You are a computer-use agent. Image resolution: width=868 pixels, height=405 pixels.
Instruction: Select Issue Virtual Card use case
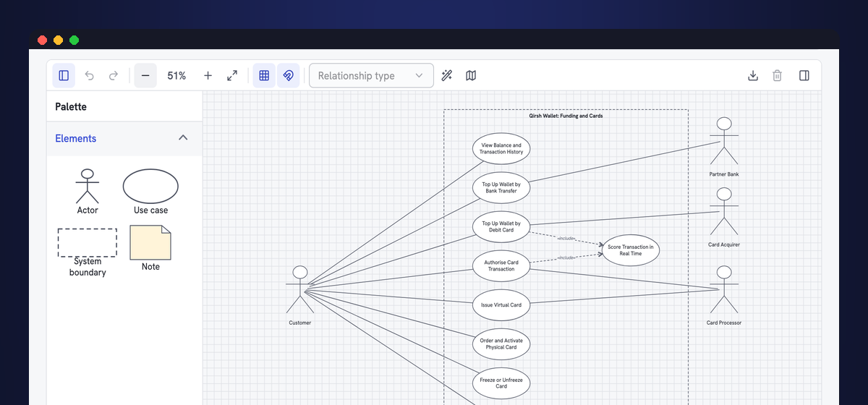(501, 304)
